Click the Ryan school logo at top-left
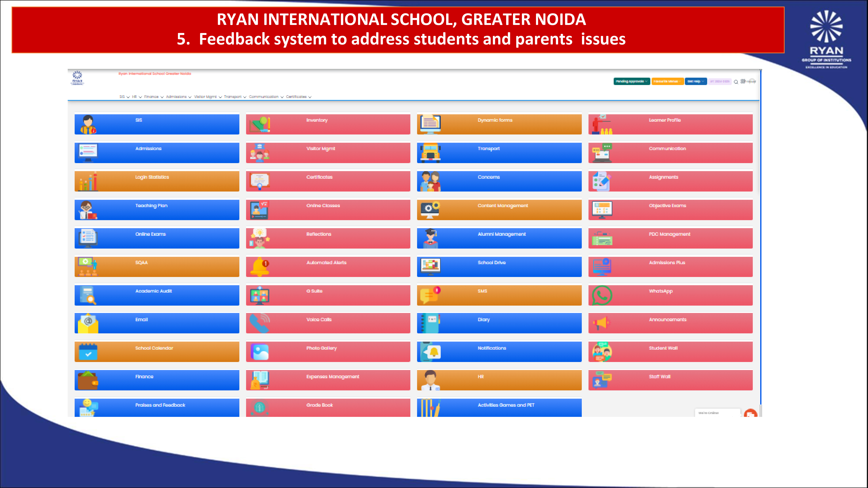This screenshot has height=488, width=868. (77, 78)
